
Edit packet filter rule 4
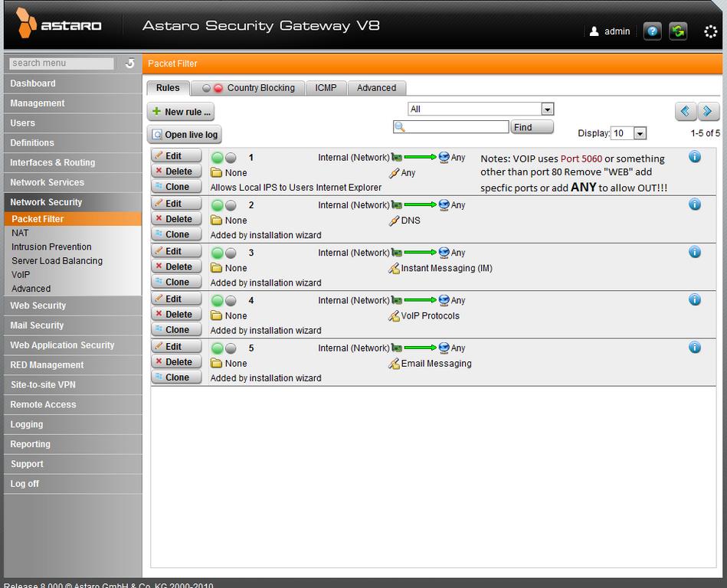point(176,299)
